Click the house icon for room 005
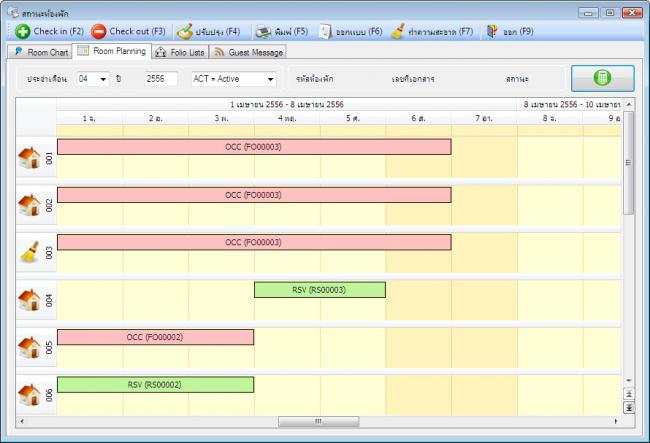The height and width of the screenshot is (443, 650). pos(30,347)
